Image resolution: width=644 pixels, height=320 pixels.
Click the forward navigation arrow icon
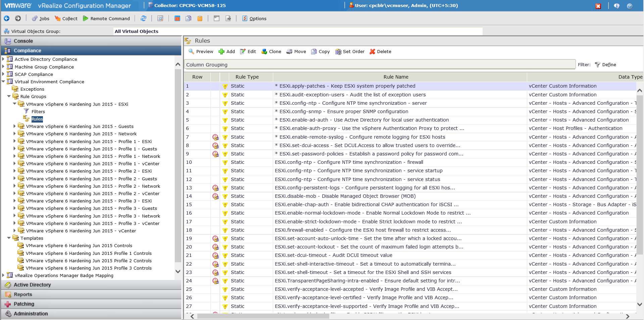click(18, 18)
